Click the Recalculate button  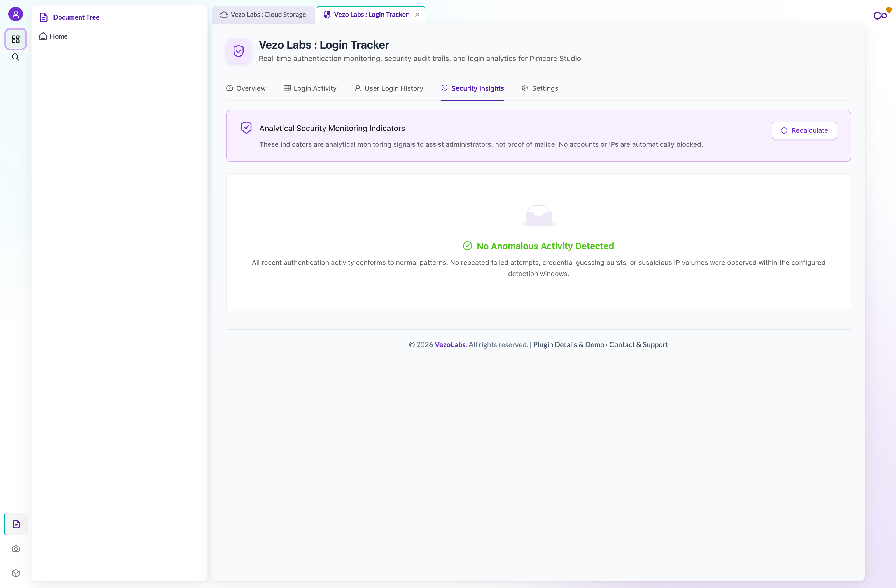[804, 130]
